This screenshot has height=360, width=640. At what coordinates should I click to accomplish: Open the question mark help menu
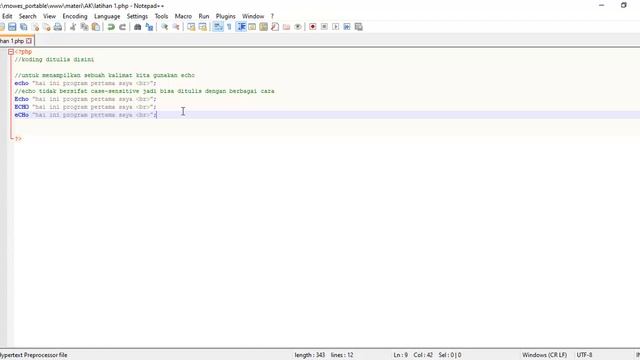pos(272,16)
